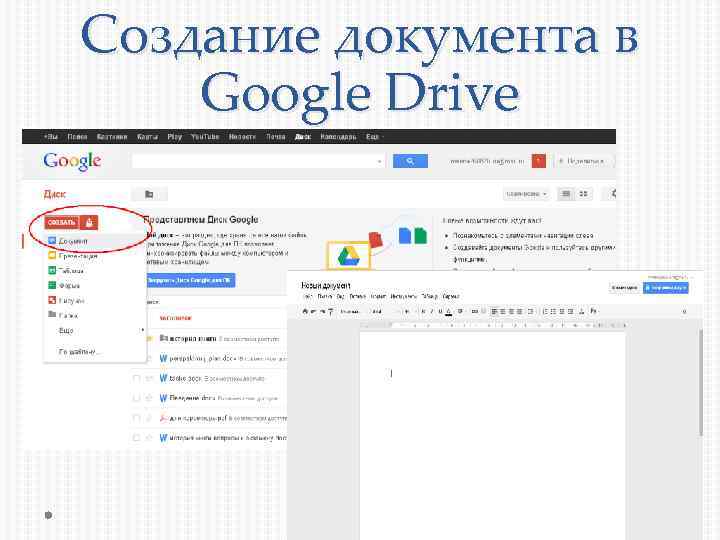Click the red Рисунок icon in create menu
This screenshot has height=540, width=720.
click(52, 300)
